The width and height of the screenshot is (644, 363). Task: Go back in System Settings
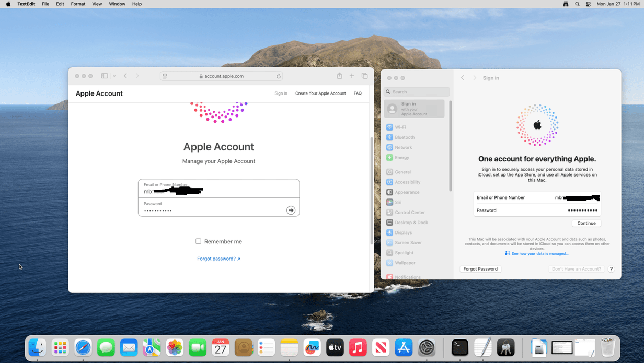pyautogui.click(x=463, y=78)
